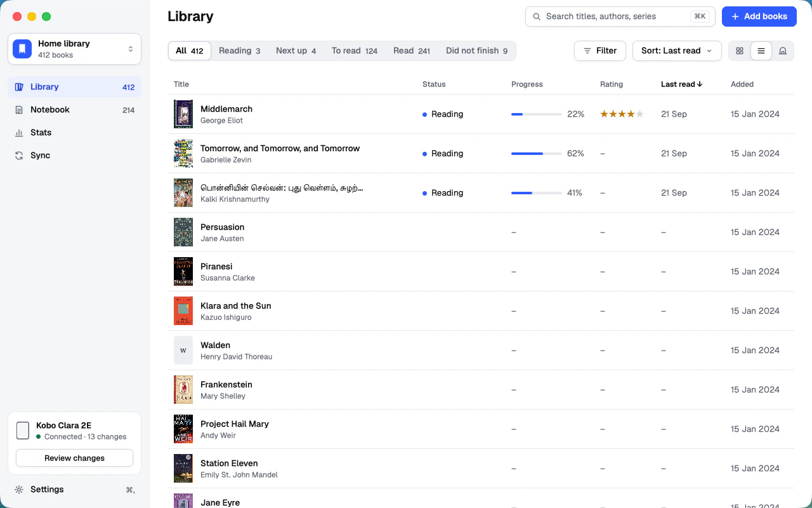
Task: Switch to grid view
Action: [740, 51]
